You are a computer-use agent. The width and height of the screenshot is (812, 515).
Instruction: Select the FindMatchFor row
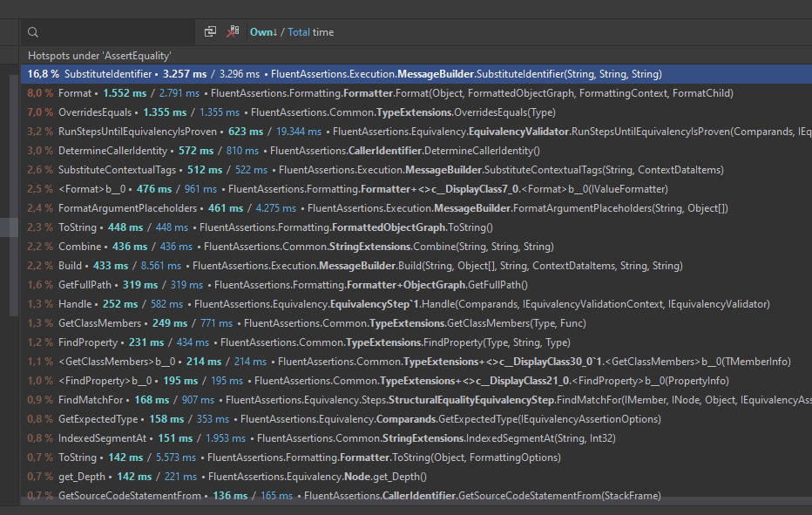click(416, 400)
